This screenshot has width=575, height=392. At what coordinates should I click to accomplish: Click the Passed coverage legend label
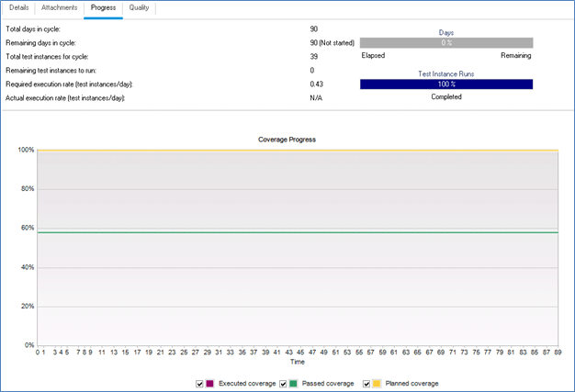[x=329, y=383]
